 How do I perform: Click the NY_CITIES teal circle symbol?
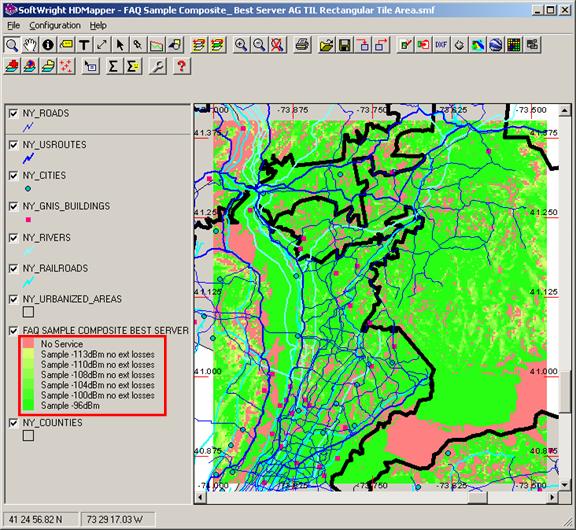pyautogui.click(x=28, y=189)
